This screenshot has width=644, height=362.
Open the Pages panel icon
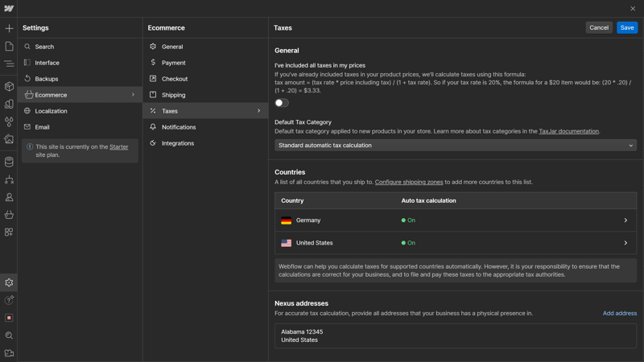point(9,47)
